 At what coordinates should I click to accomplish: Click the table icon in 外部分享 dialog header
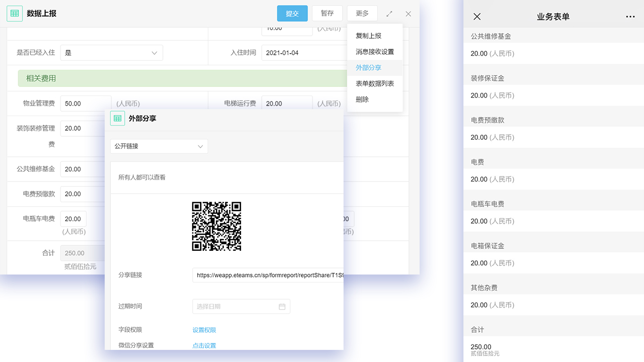[117, 118]
